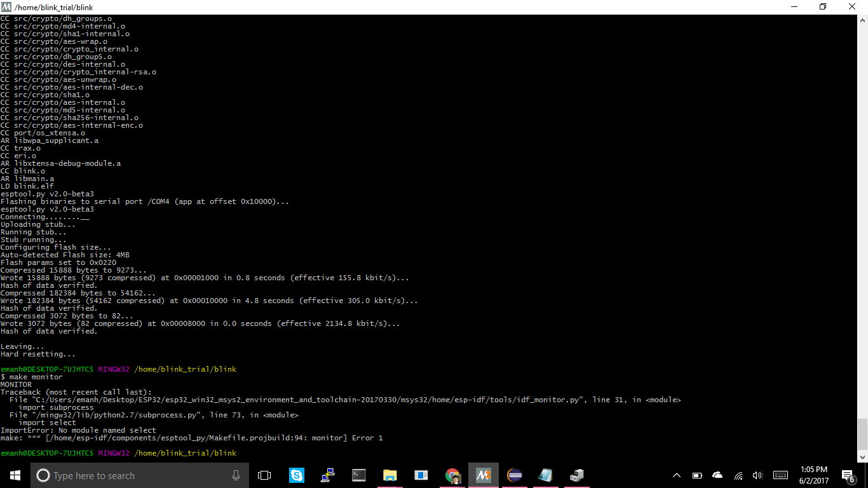The height and width of the screenshot is (488, 868).
Task: Open Google Chrome from the taskbar
Action: (452, 475)
